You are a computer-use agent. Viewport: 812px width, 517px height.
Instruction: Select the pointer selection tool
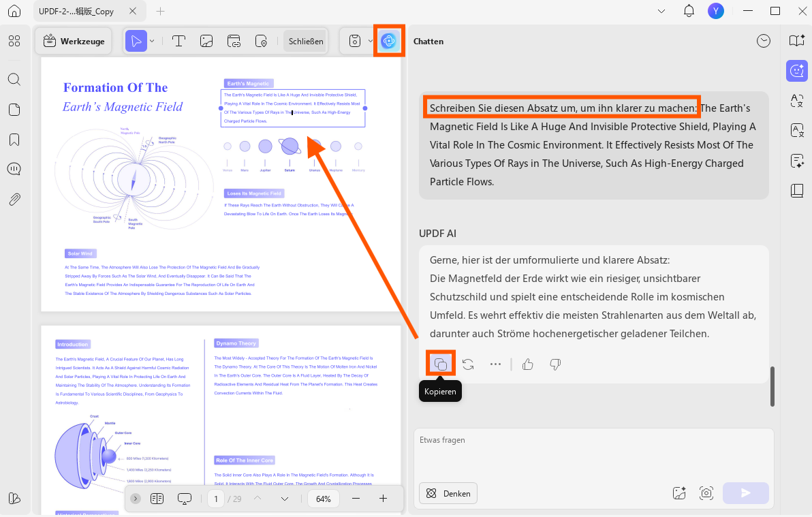136,41
